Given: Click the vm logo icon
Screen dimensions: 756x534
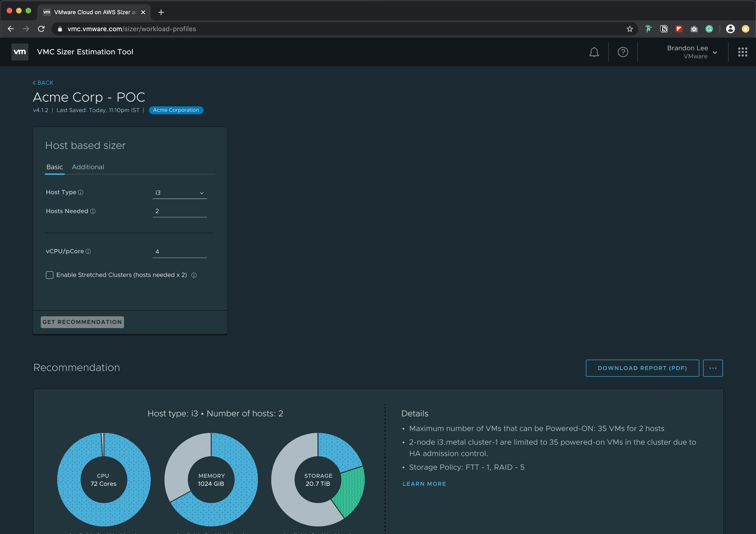Looking at the screenshot, I should click(20, 52).
